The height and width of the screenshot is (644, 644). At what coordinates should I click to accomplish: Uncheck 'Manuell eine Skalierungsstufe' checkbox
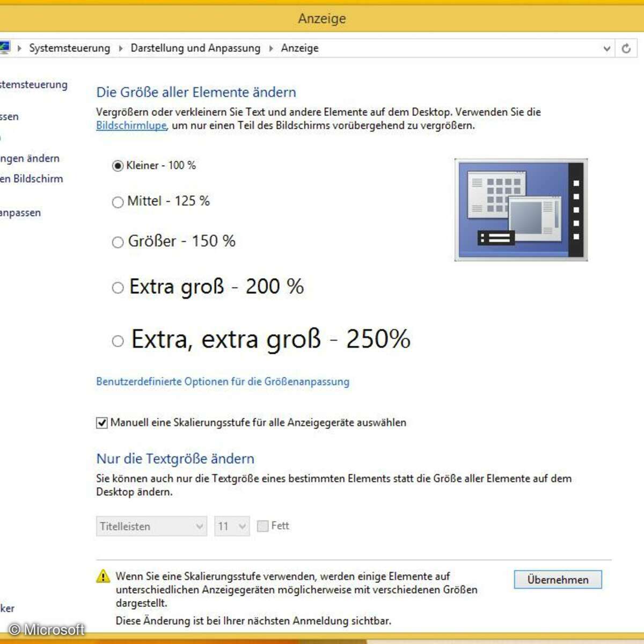click(102, 423)
